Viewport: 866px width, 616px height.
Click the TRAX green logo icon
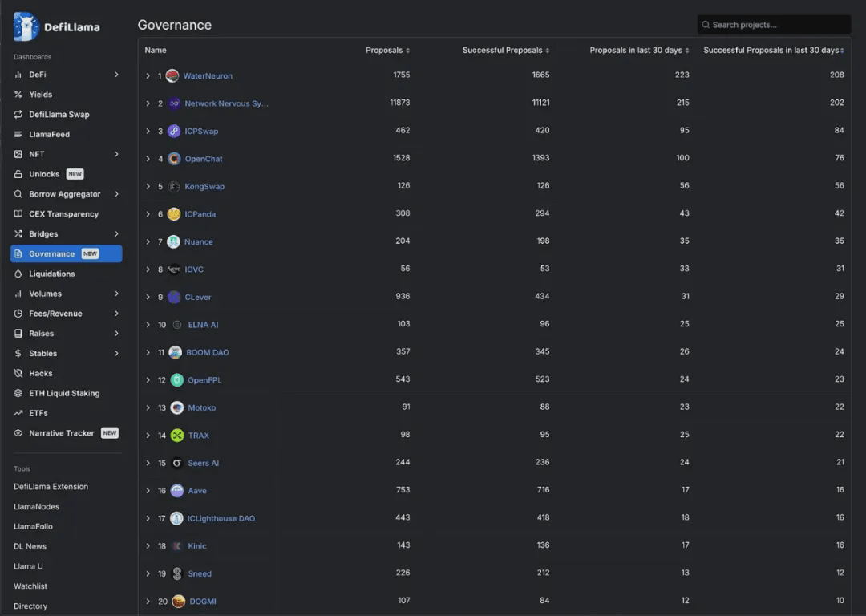pos(177,436)
